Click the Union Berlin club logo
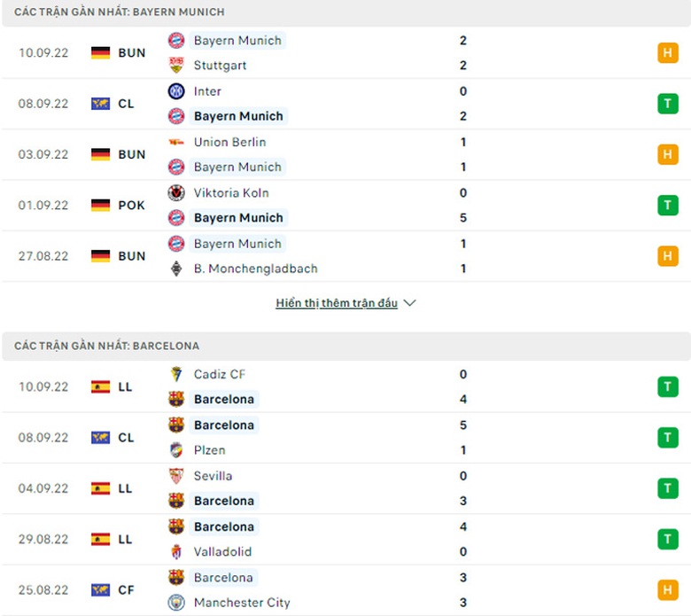Viewport: 691px width, 616px height. click(176, 142)
